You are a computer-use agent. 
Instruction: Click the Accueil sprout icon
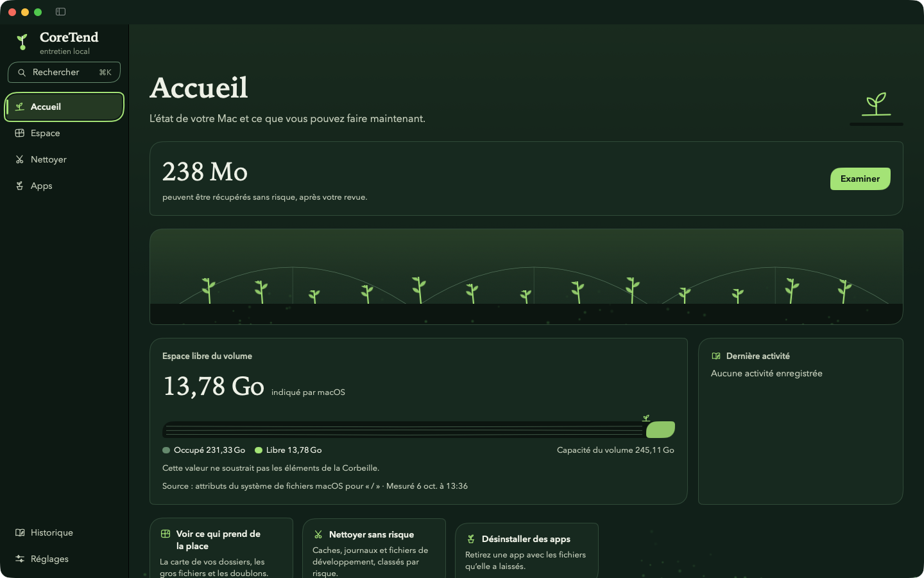tap(20, 107)
